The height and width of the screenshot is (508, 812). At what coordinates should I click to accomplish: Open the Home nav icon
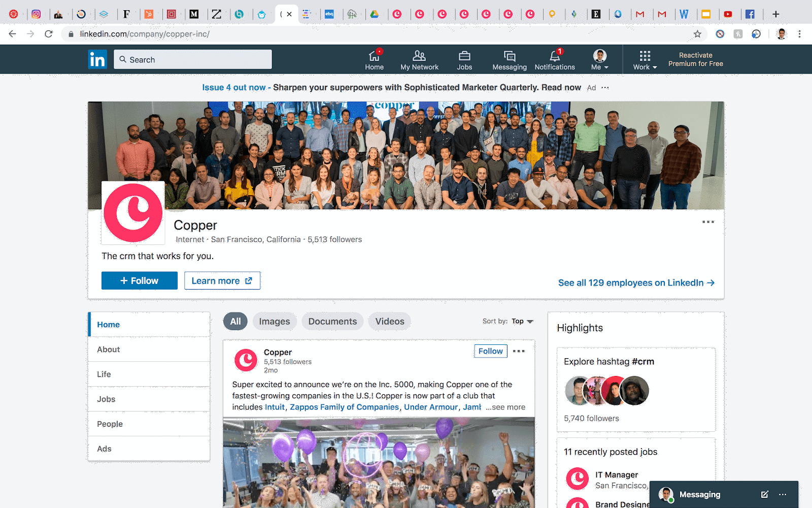click(374, 60)
